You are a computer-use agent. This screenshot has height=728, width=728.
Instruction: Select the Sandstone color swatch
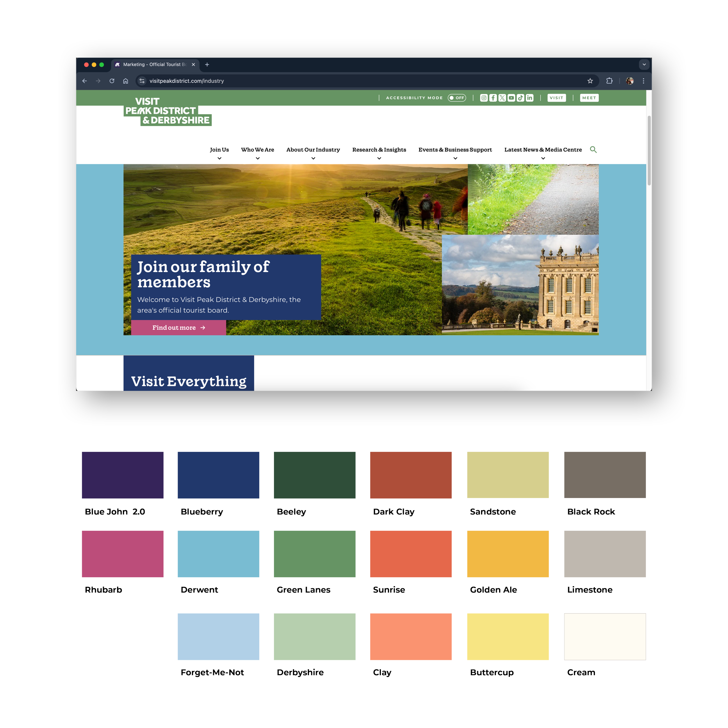tap(508, 475)
